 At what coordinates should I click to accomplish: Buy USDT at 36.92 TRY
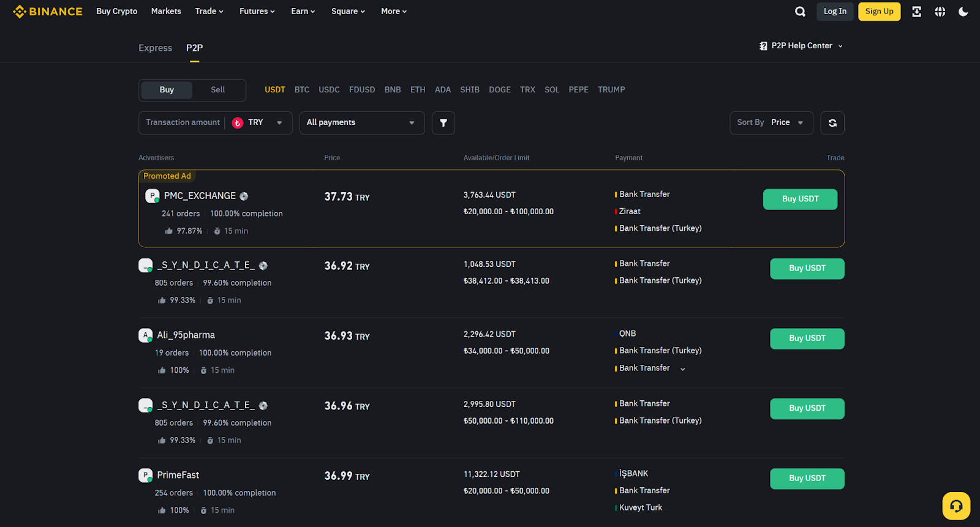click(x=807, y=269)
